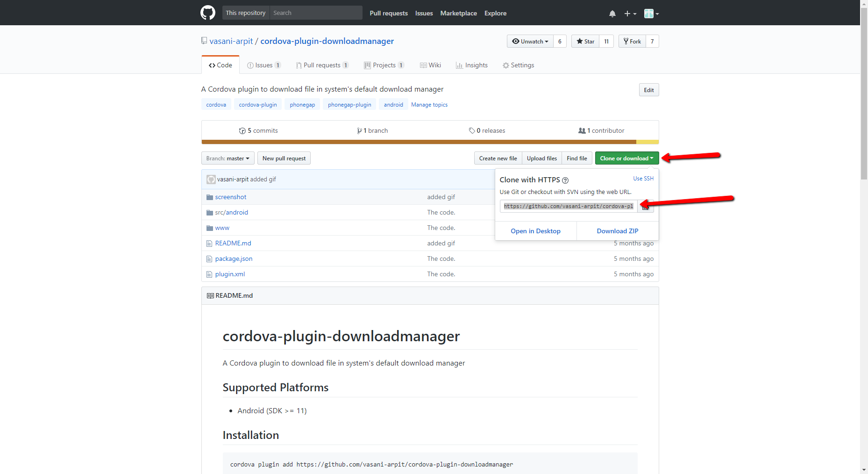
Task: Switch to the Issues tab
Action: pos(263,65)
